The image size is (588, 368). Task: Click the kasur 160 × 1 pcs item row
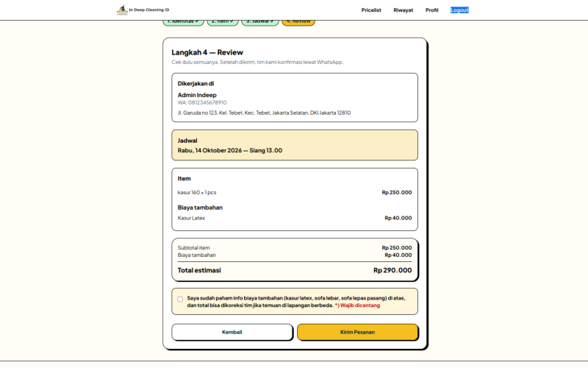pyautogui.click(x=295, y=192)
